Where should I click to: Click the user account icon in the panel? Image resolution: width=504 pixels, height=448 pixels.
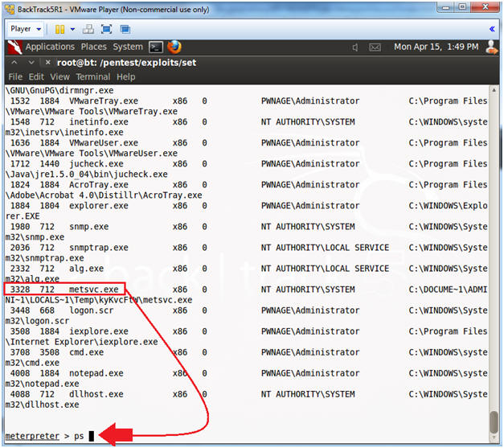coord(491,47)
